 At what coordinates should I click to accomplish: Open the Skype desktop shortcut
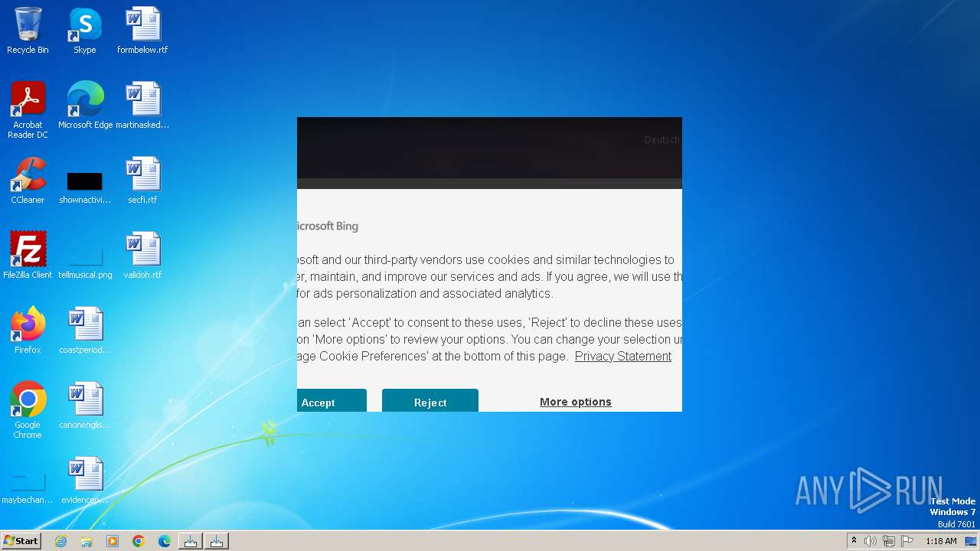point(85,31)
